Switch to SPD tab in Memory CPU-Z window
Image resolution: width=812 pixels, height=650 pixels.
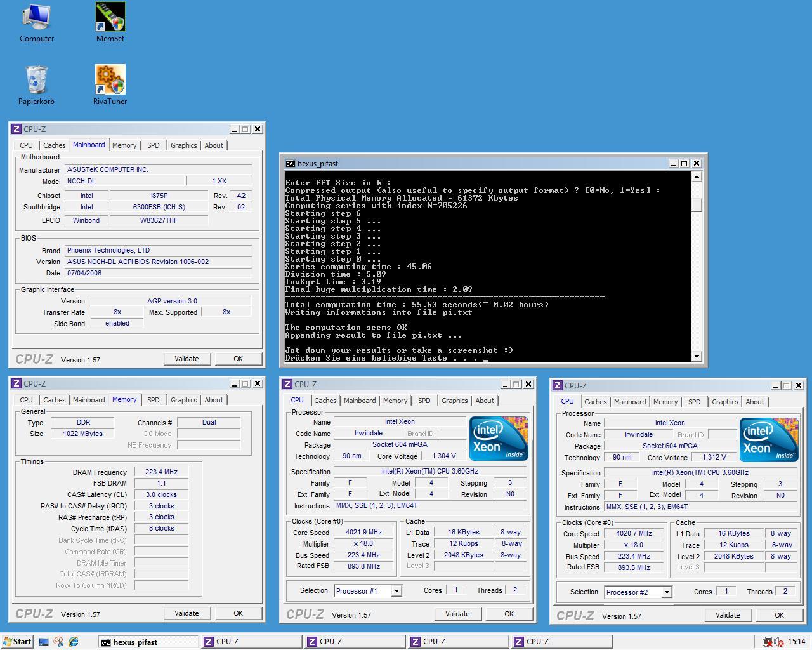[x=154, y=400]
